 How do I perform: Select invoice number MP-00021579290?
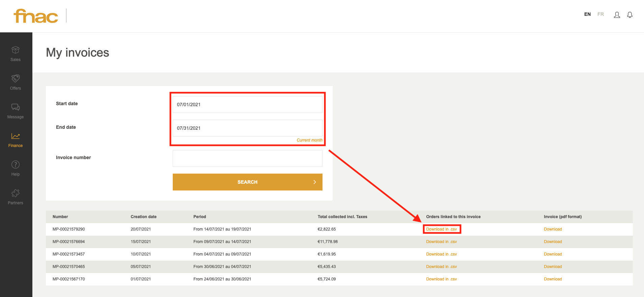[x=69, y=229]
